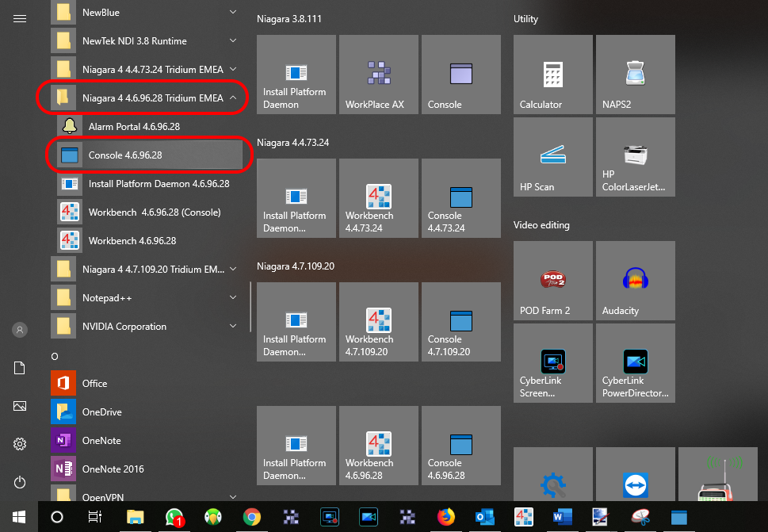Launch Workbench 4.4.73.24 tile

(378, 197)
